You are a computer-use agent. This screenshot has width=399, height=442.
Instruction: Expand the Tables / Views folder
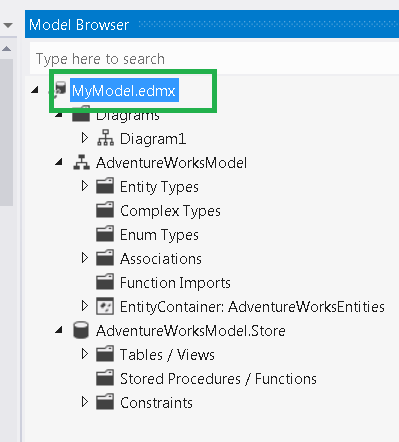(x=85, y=354)
